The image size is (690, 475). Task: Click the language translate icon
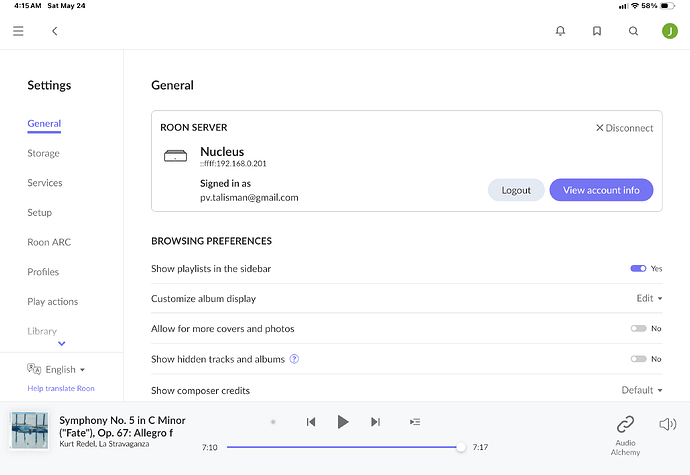pyautogui.click(x=34, y=369)
